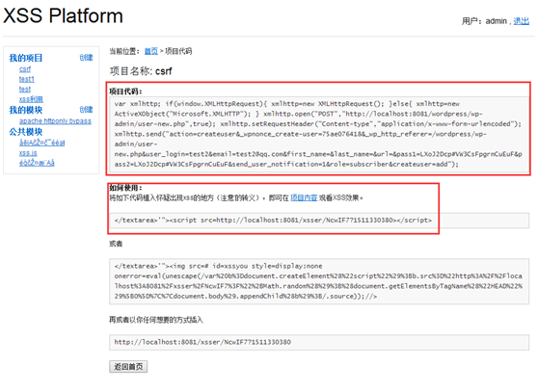Open last garbled public module link
538x392 pixels.
click(x=37, y=163)
